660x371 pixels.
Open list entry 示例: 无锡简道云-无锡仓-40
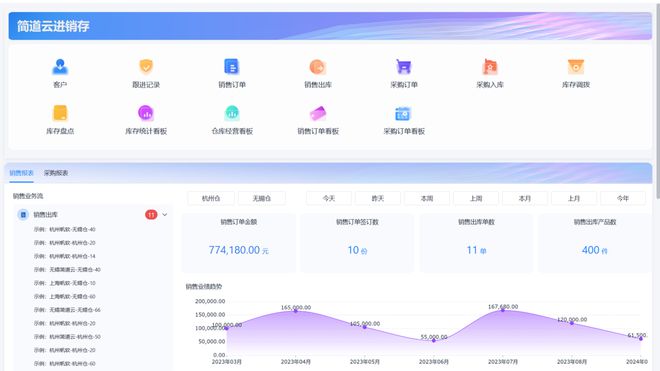pos(67,270)
